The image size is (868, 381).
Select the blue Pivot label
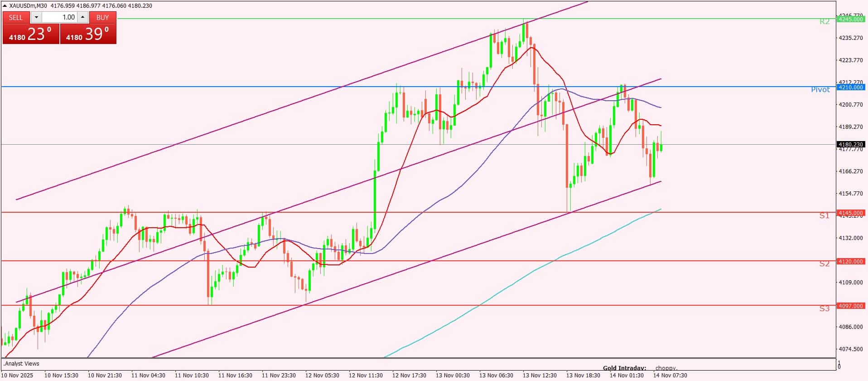820,90
